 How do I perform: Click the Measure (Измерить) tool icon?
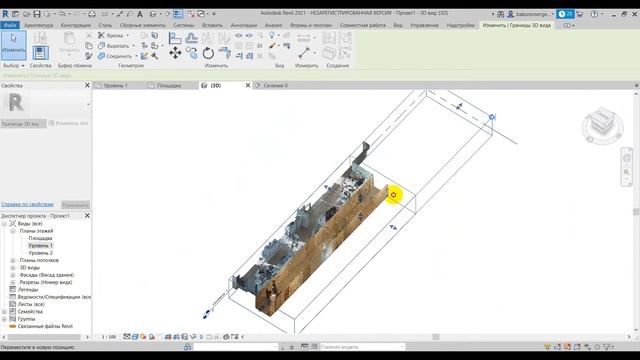point(304,53)
